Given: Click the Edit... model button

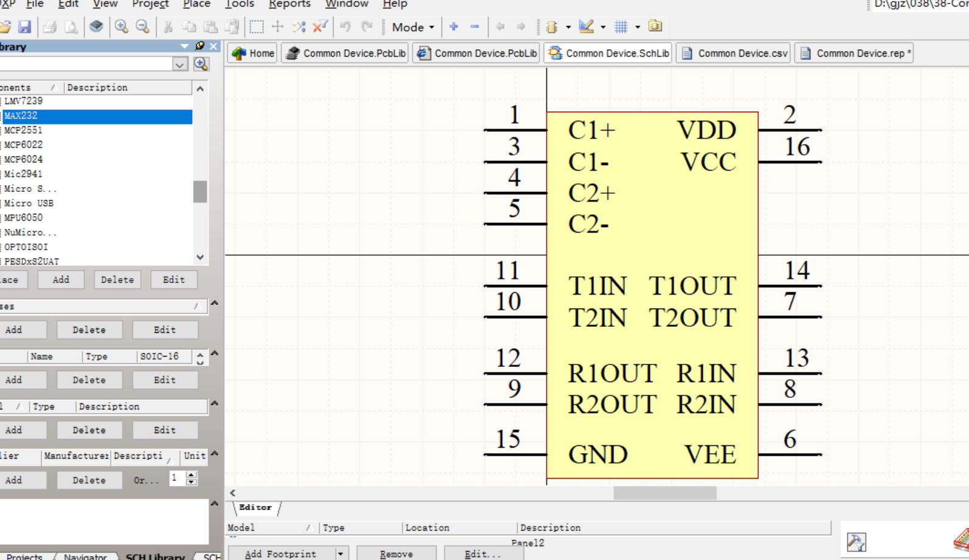Looking at the screenshot, I should (483, 554).
